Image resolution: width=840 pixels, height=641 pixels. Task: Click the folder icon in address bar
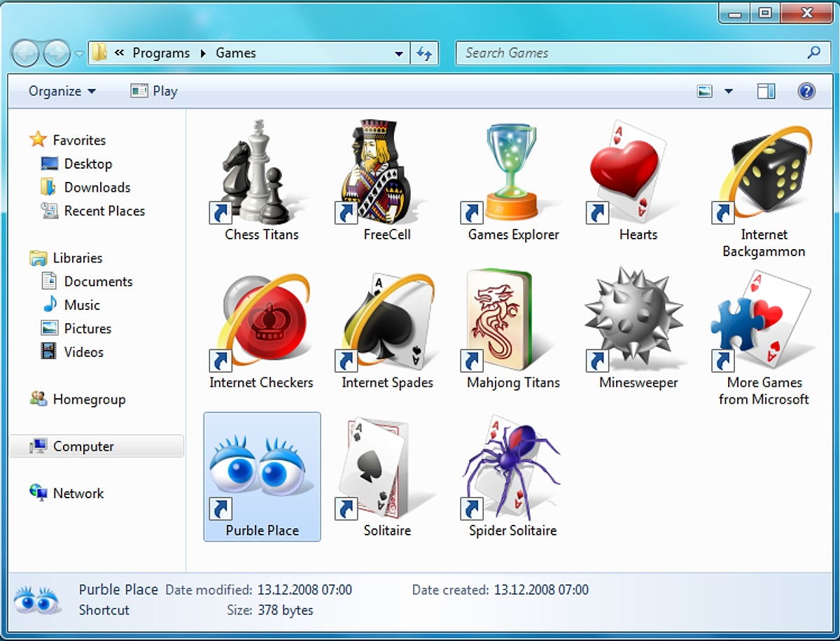(100, 52)
